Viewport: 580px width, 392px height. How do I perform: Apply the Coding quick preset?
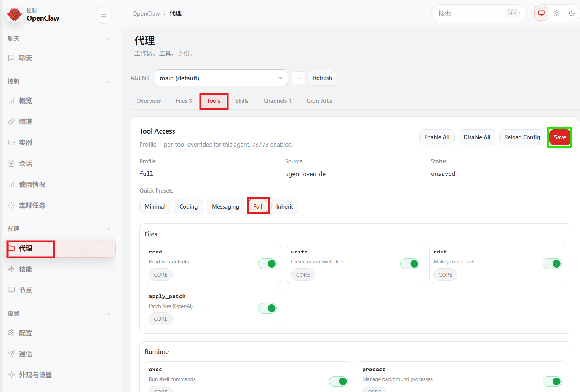(x=189, y=207)
